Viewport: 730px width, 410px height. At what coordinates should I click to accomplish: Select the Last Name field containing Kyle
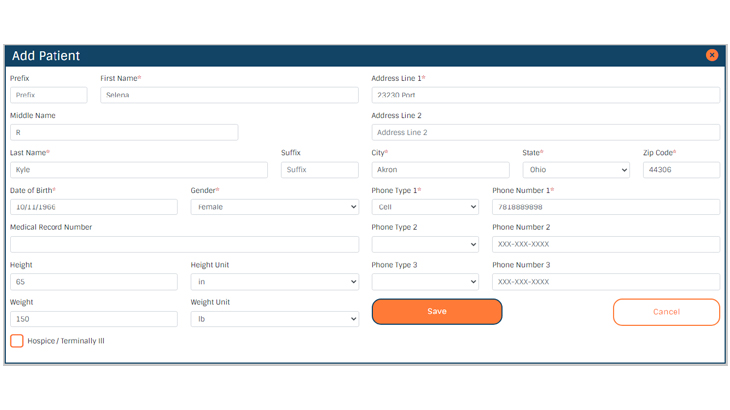pyautogui.click(x=139, y=170)
